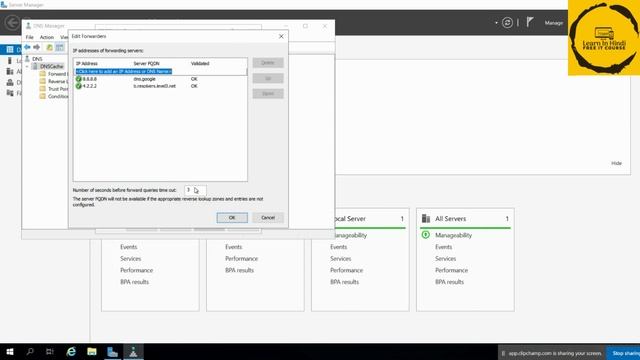640x360 pixels.
Task: Click the green check icon beside 4.2.2.2
Action: [x=79, y=86]
